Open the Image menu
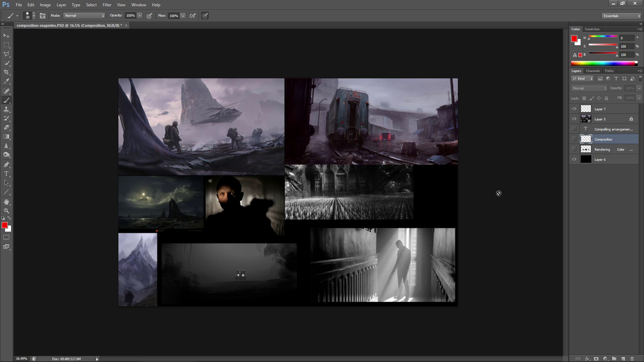The width and height of the screenshot is (644, 362). [x=45, y=5]
